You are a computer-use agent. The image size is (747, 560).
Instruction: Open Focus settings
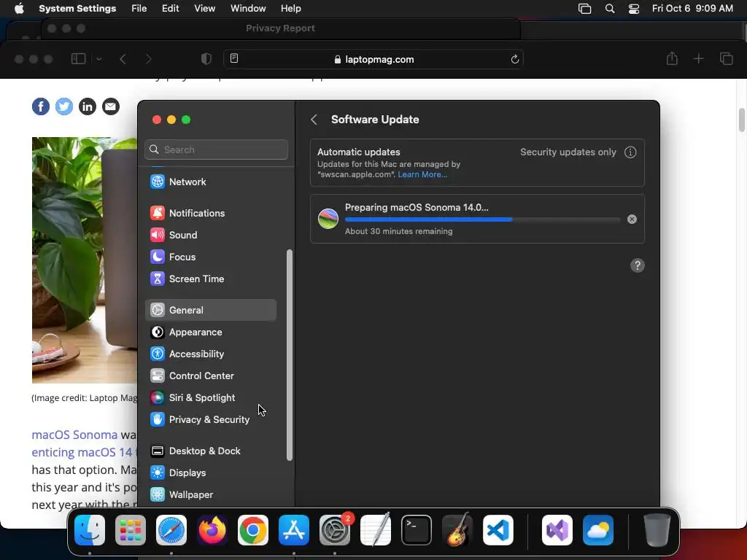click(x=211, y=257)
